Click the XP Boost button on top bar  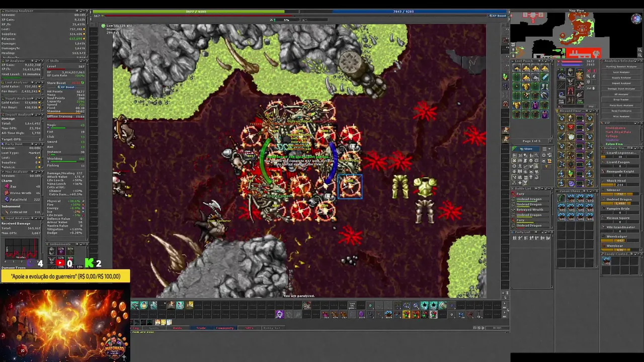[x=497, y=16]
